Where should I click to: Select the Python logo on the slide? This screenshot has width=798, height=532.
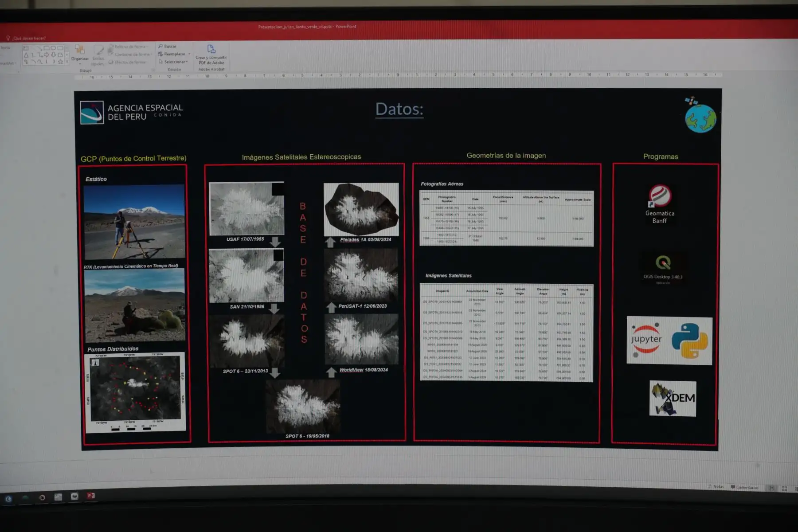point(689,340)
